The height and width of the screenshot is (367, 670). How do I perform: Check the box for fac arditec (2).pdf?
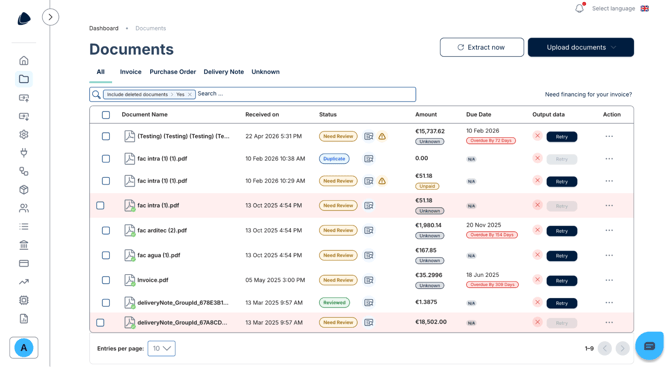(x=106, y=230)
